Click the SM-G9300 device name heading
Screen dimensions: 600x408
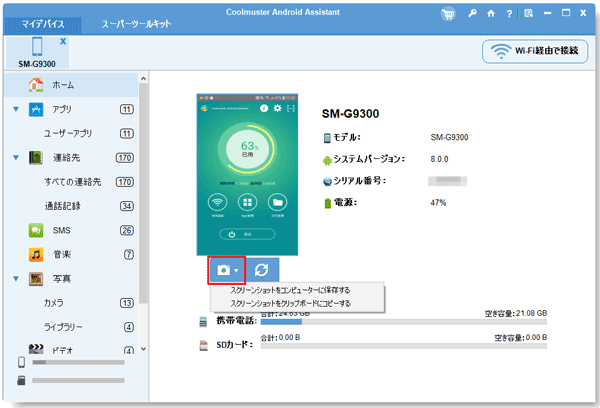[351, 114]
